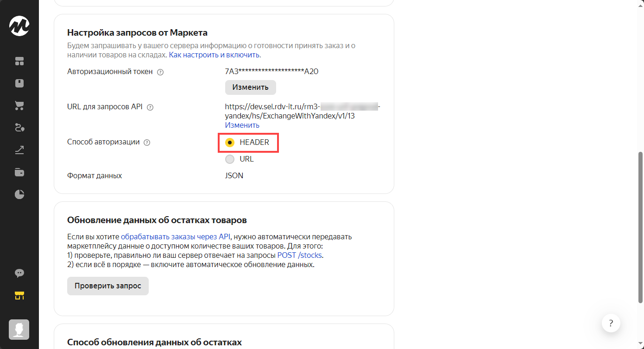Open the products box icon in sidebar
644x349 pixels.
tap(19, 84)
